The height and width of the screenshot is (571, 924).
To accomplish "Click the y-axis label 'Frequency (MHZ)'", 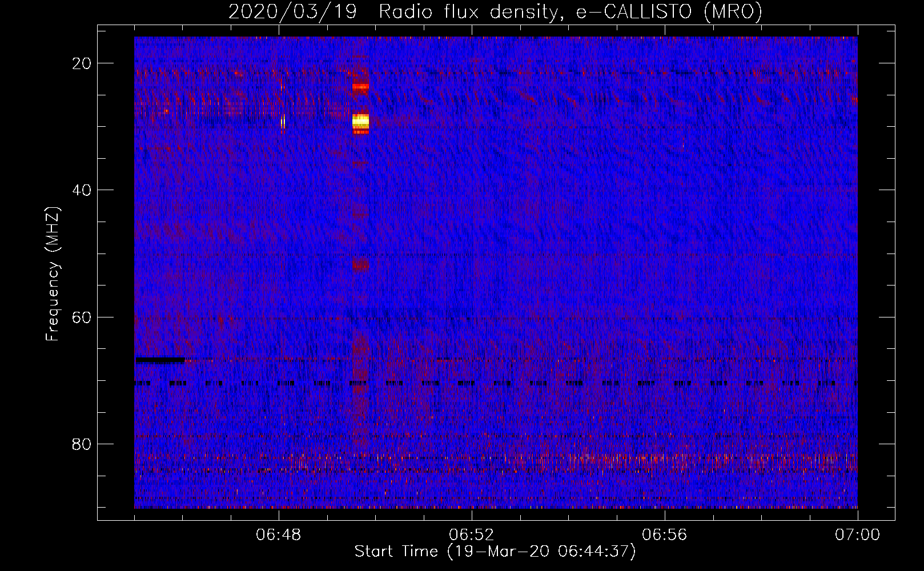I will (53, 274).
